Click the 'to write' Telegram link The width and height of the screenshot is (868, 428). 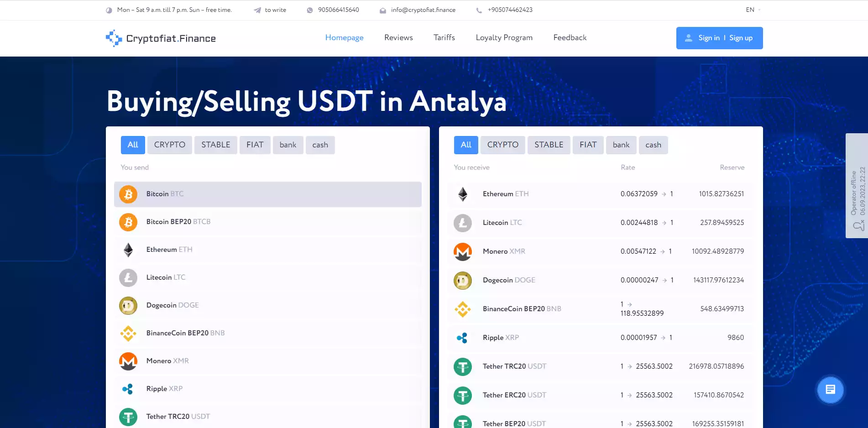276,10
